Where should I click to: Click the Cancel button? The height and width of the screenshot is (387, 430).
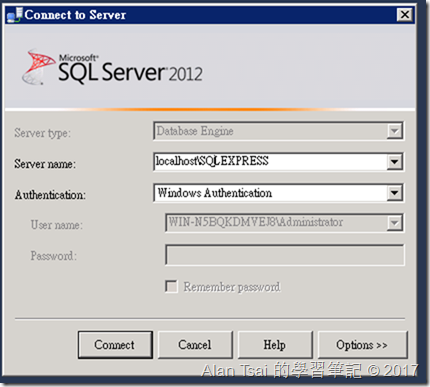[195, 345]
